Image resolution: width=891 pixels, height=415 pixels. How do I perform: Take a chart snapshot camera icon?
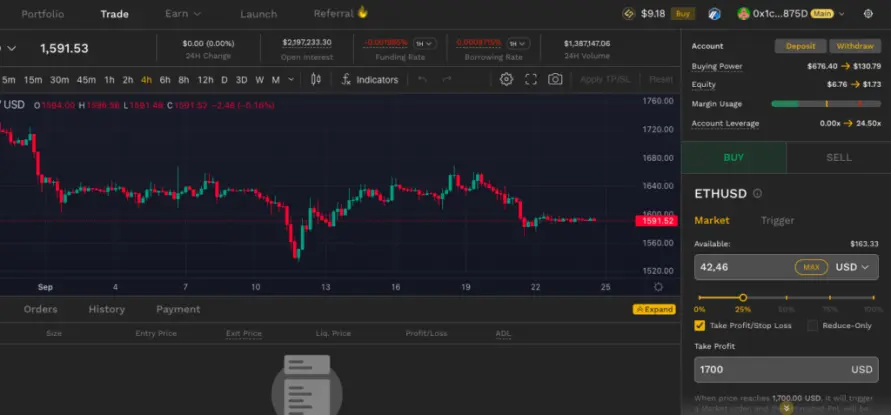[555, 80]
